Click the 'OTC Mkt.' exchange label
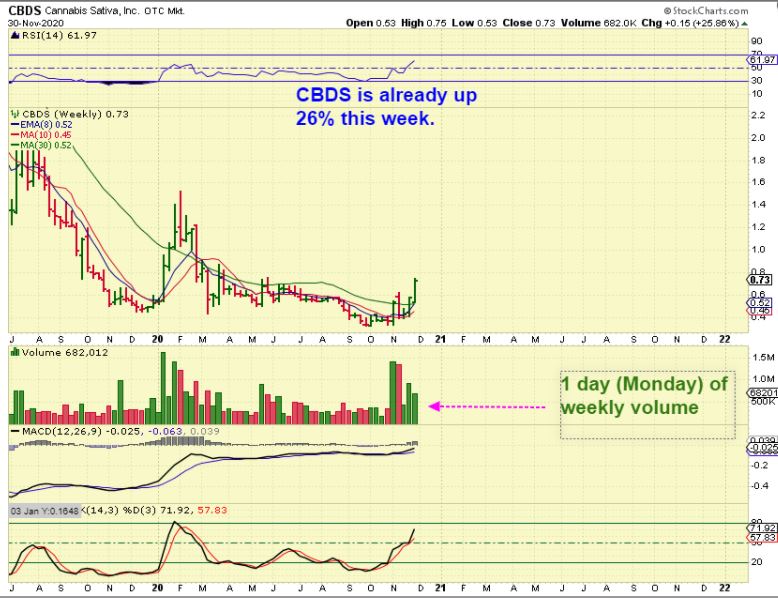This screenshot has height=598, width=778. tap(164, 11)
